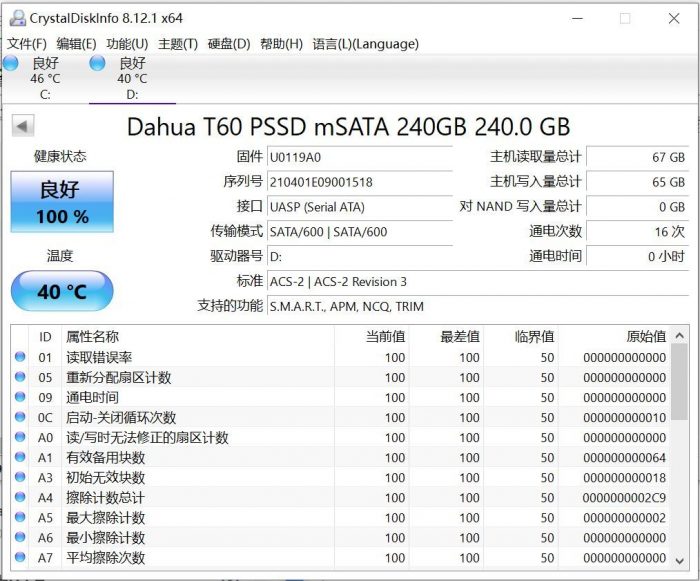Image resolution: width=700 pixels, height=581 pixels.
Task: Open the 主题(T) menu
Action: 177,44
